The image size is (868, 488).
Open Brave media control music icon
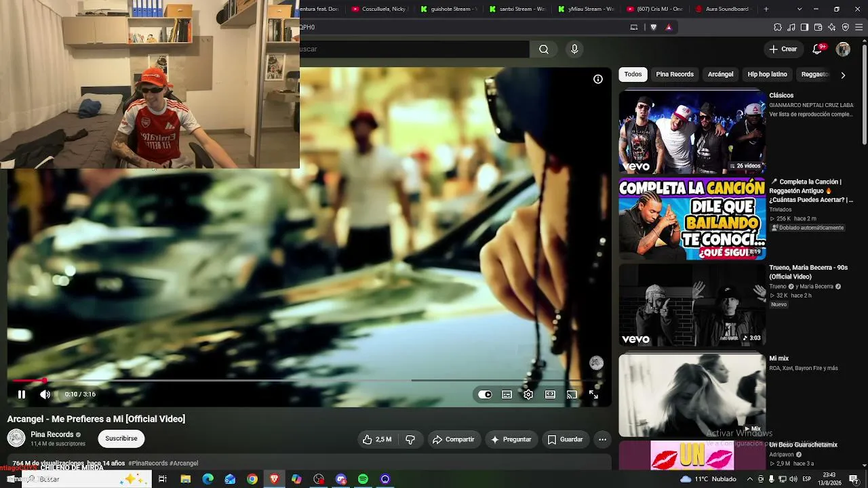[x=791, y=27]
